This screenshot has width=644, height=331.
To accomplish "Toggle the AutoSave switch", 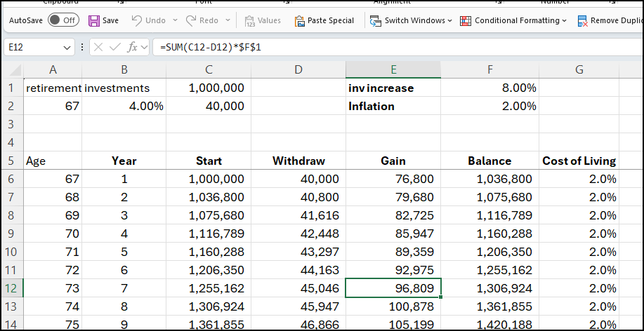I will click(63, 20).
